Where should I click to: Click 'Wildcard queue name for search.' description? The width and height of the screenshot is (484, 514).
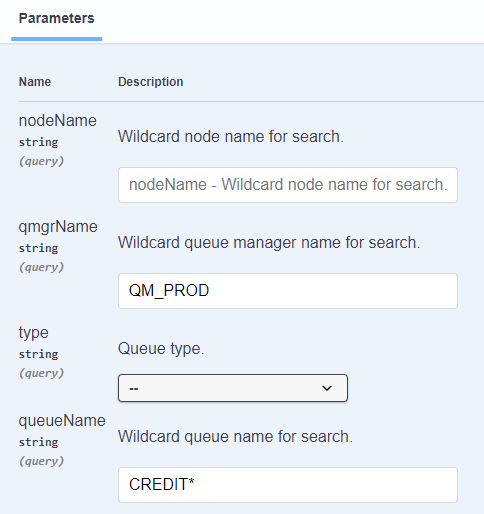click(x=235, y=437)
